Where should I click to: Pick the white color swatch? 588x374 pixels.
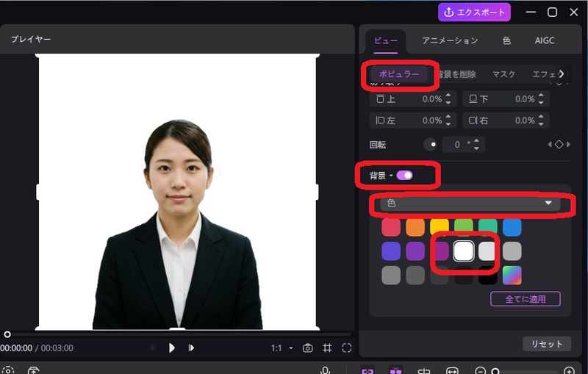[x=464, y=251]
